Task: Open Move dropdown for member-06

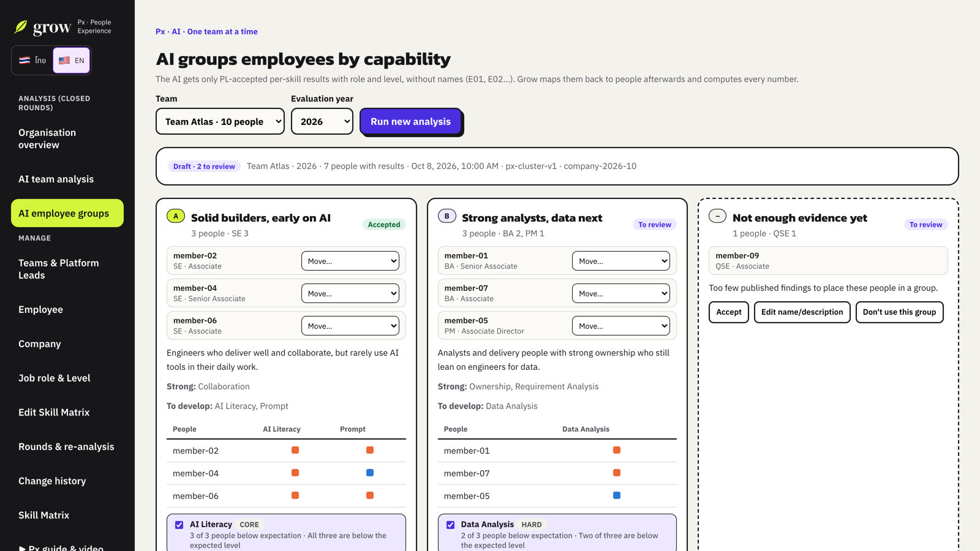Action: point(350,326)
